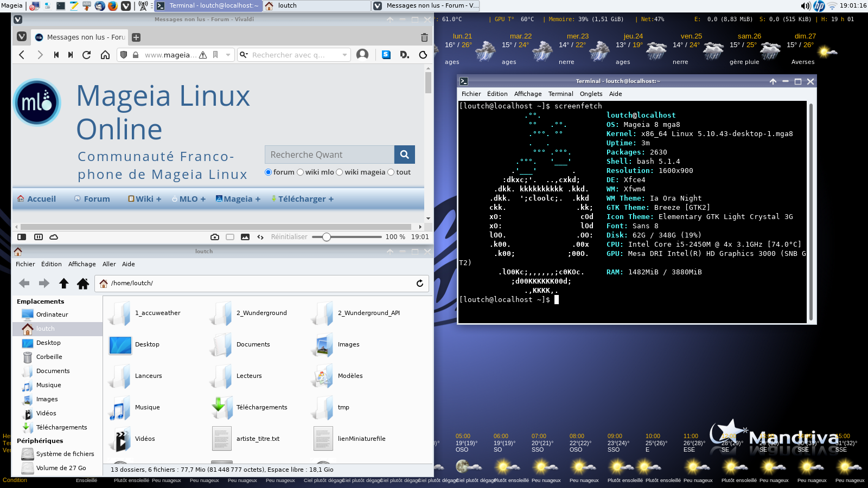Select Système de fichiers in sidebar
The height and width of the screenshot is (488, 868).
(x=57, y=454)
